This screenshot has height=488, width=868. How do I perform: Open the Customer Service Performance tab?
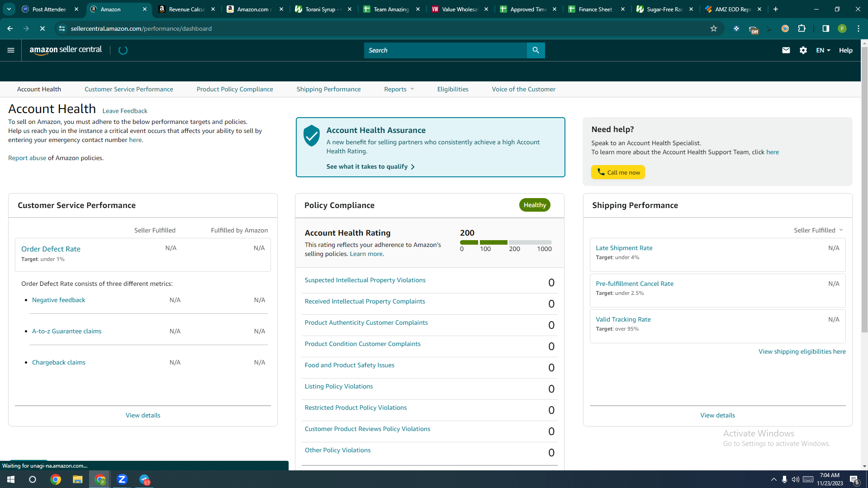point(129,89)
